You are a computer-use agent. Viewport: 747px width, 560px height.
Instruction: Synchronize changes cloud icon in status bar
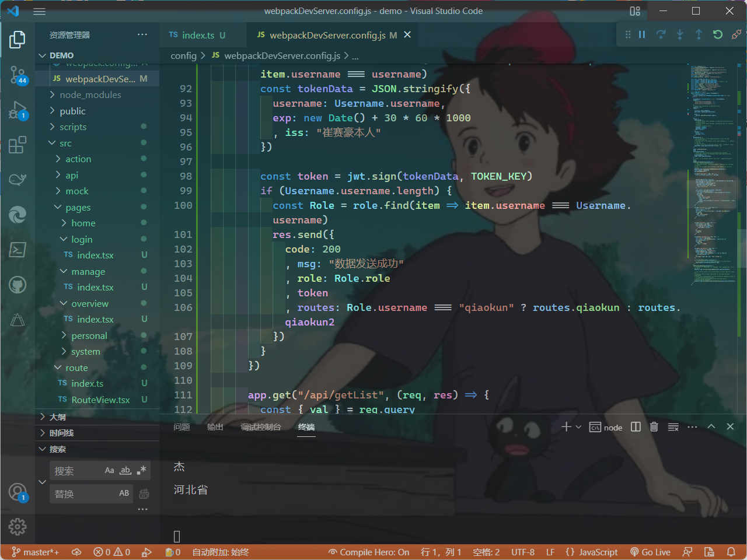pos(76,552)
